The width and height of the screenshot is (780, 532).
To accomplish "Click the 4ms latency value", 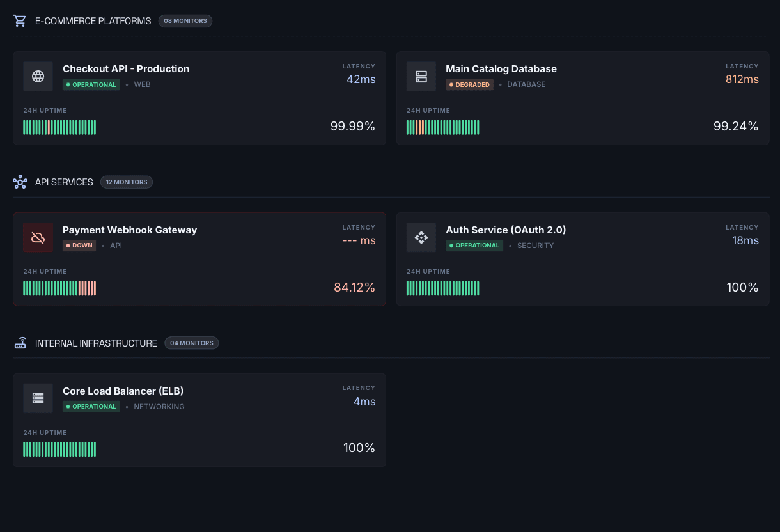I will [x=364, y=402].
